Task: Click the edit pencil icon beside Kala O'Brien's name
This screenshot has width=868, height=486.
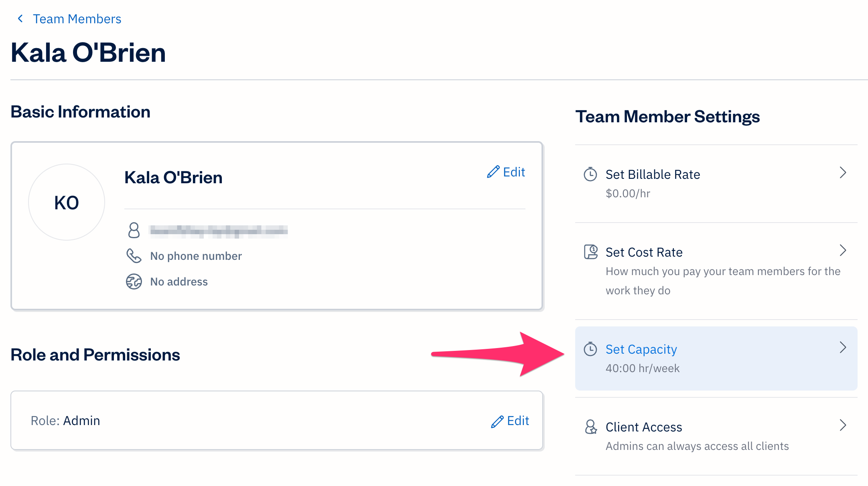Action: click(493, 172)
